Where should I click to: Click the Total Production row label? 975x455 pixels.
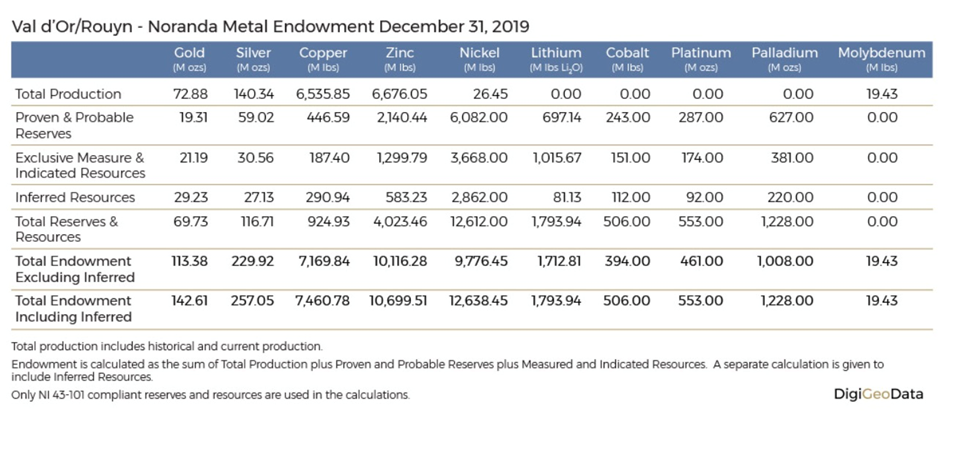coord(68,94)
